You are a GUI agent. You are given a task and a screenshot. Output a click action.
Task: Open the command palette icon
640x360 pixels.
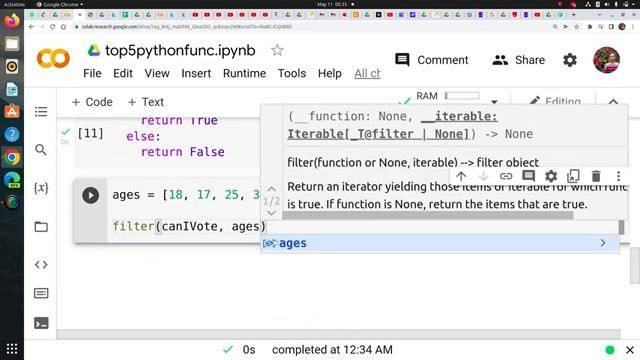[x=41, y=293]
